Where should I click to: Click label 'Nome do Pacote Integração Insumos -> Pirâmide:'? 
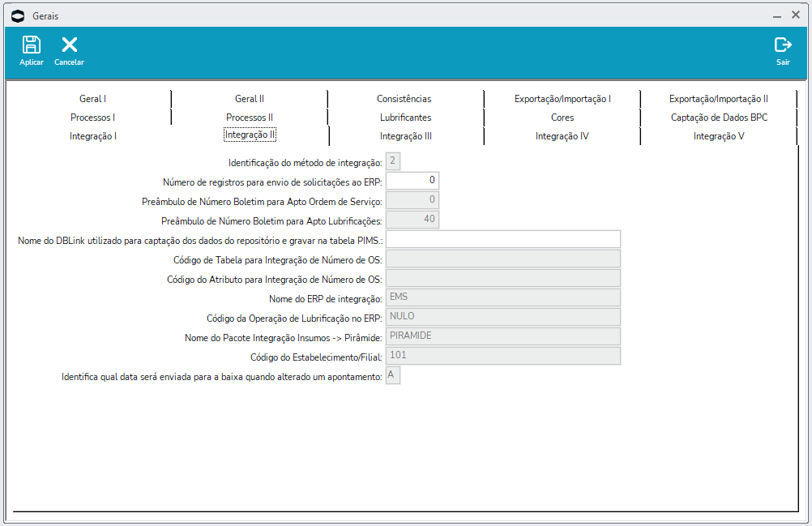point(284,337)
